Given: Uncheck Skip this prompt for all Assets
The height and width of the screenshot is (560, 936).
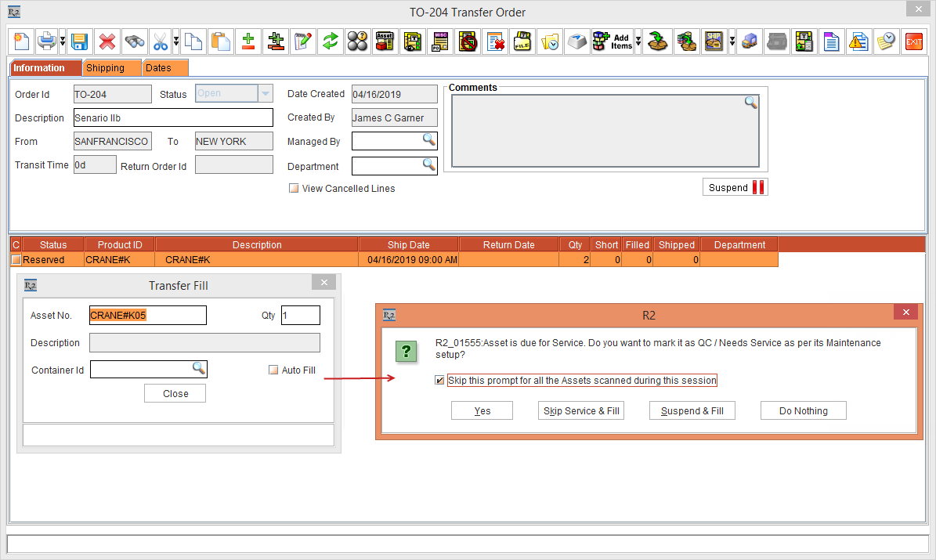Looking at the screenshot, I should pos(439,381).
